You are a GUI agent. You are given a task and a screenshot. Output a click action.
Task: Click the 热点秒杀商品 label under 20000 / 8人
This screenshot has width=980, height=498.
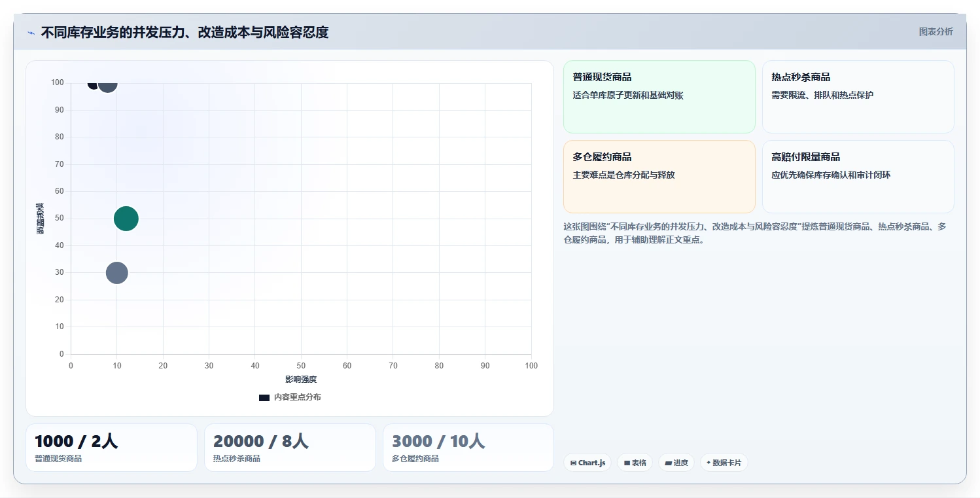tap(237, 459)
